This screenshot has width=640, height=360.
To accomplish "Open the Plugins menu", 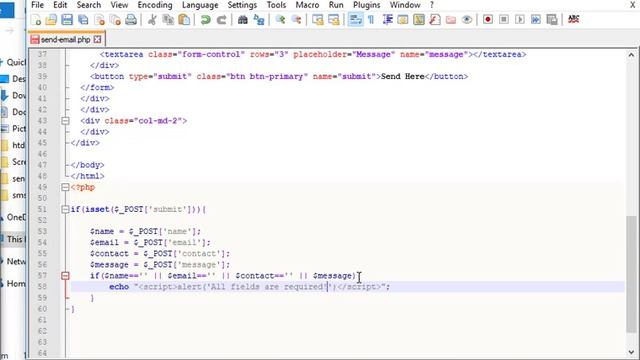I will (367, 5).
